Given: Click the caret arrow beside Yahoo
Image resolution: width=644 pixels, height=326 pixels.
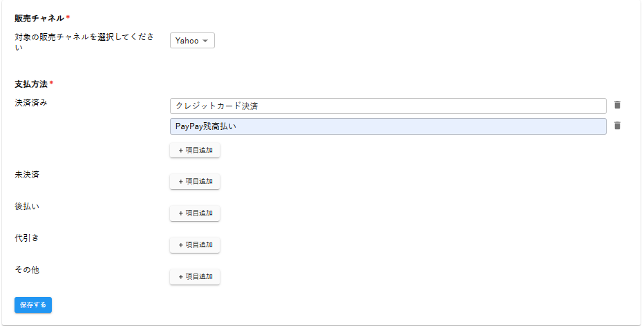Looking at the screenshot, I should (x=205, y=41).
